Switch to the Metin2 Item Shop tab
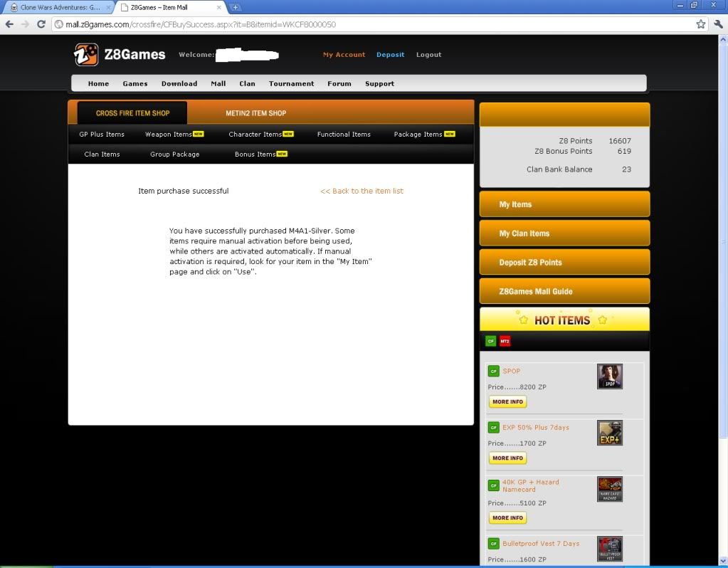The image size is (728, 568). click(255, 113)
